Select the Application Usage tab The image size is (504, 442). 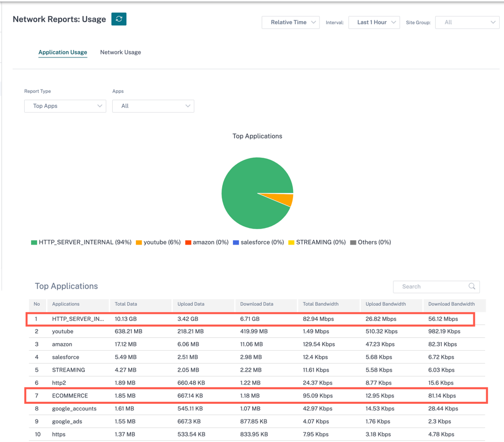(x=63, y=53)
